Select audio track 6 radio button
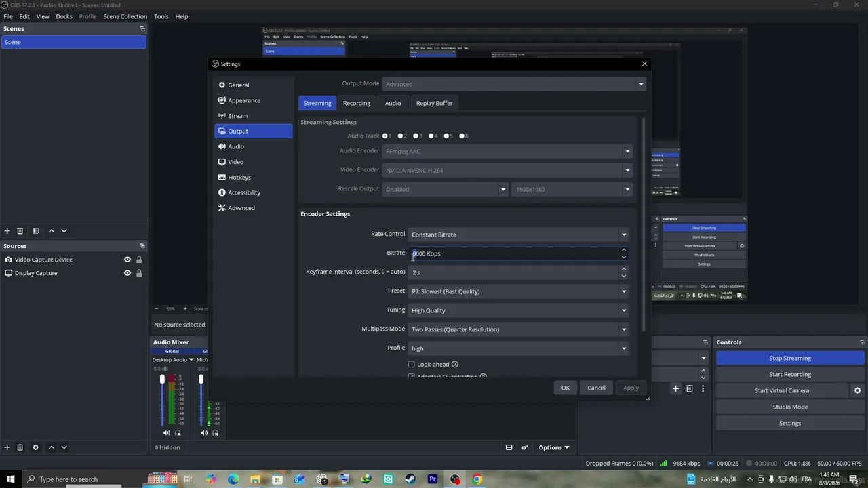868x488 pixels. pyautogui.click(x=462, y=136)
